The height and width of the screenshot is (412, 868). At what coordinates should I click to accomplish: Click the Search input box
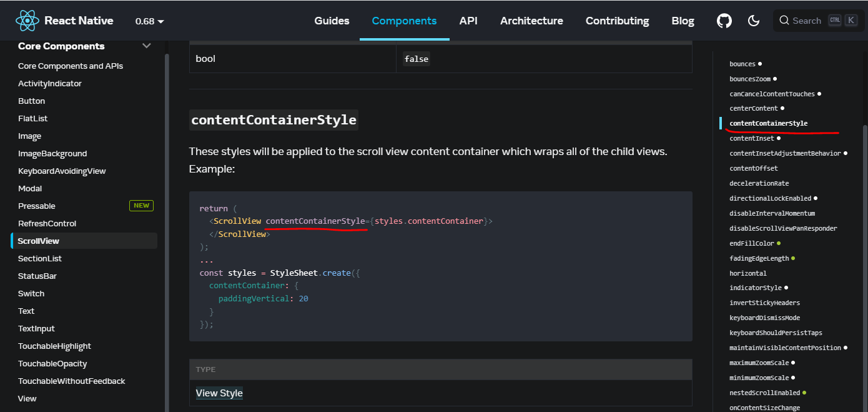coord(818,21)
